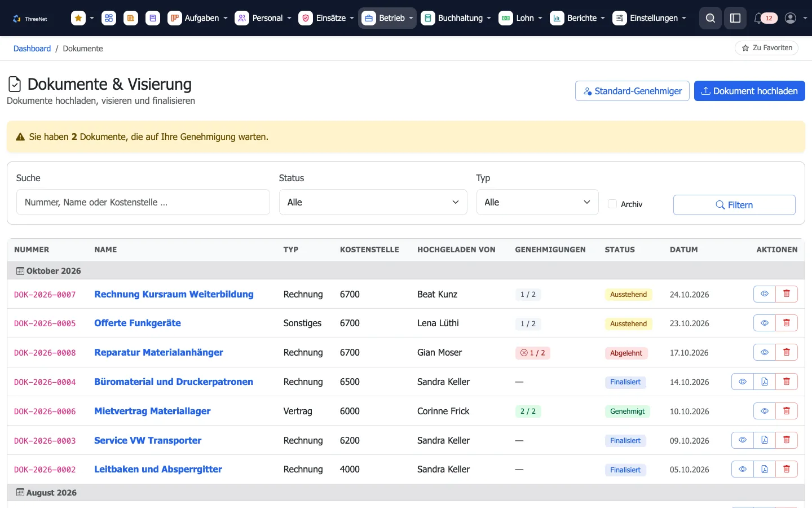Open the Lohn dropdown menu

click(520, 18)
